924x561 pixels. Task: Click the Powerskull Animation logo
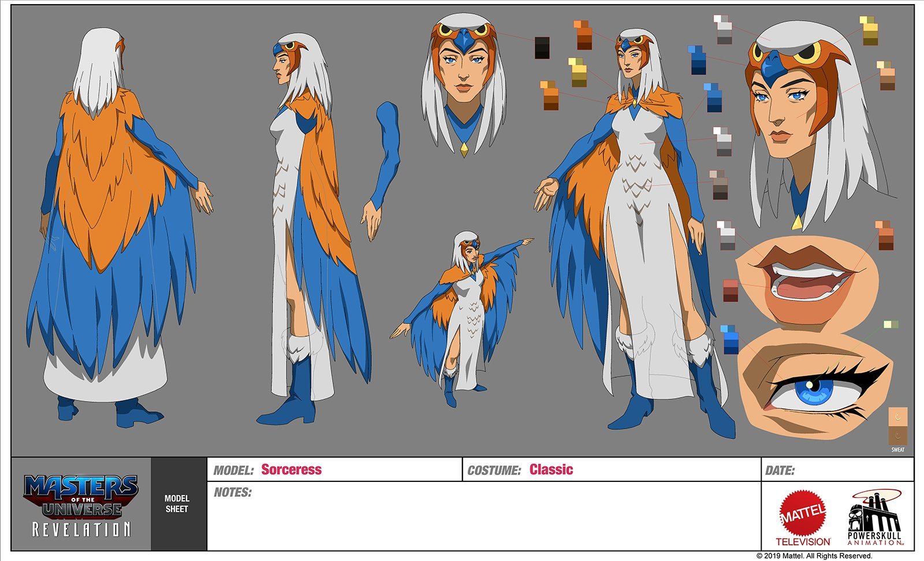(874, 517)
